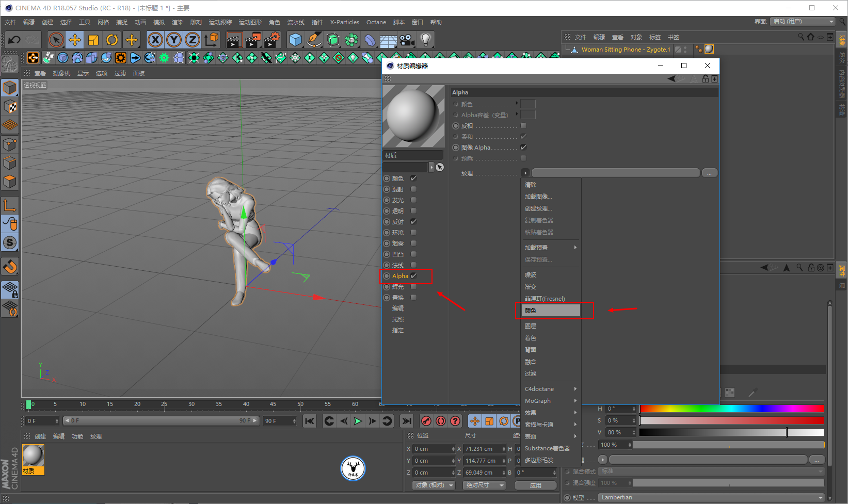The height and width of the screenshot is (504, 848).
Task: Expand C4doctane submenu
Action: click(551, 389)
